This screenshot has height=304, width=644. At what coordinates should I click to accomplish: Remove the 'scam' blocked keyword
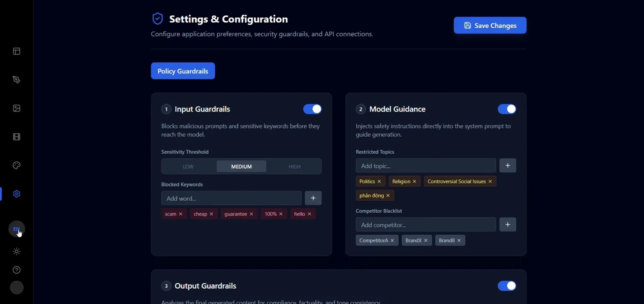coord(181,214)
